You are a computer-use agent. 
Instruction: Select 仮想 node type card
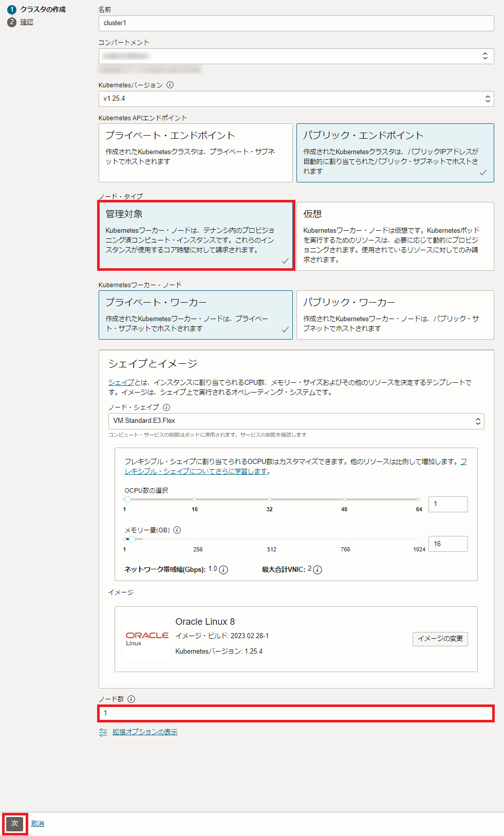(395, 236)
